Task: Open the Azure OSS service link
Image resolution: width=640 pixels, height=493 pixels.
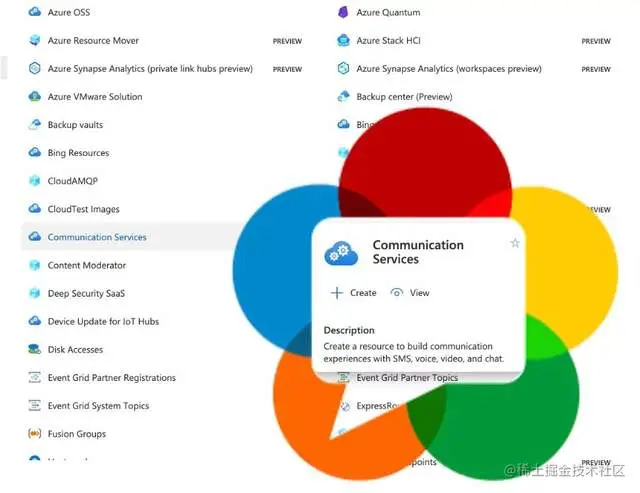Action: (69, 12)
